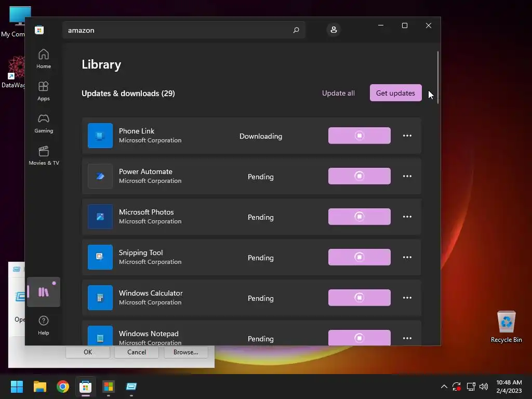The width and height of the screenshot is (532, 399).
Task: Show hidden system tray icons
Action: [x=444, y=387]
